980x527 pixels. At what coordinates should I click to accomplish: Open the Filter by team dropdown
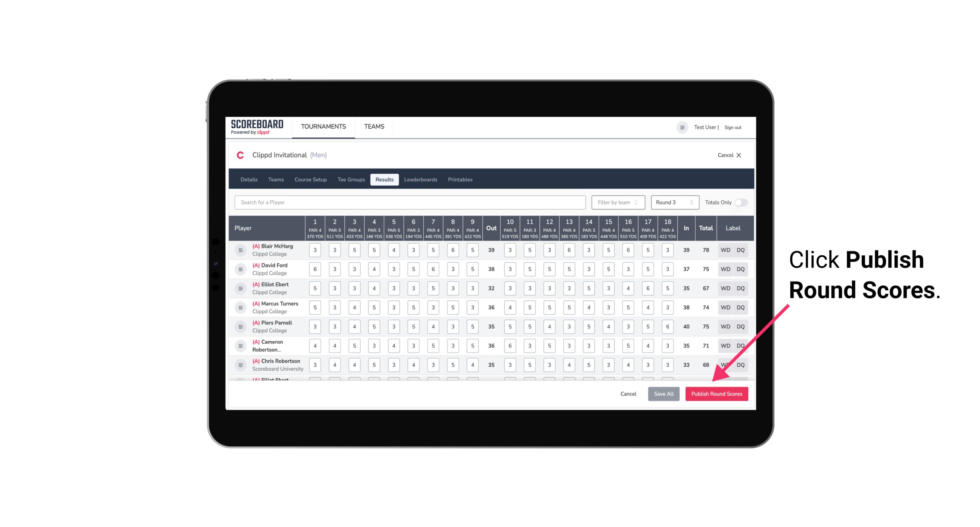coord(617,202)
